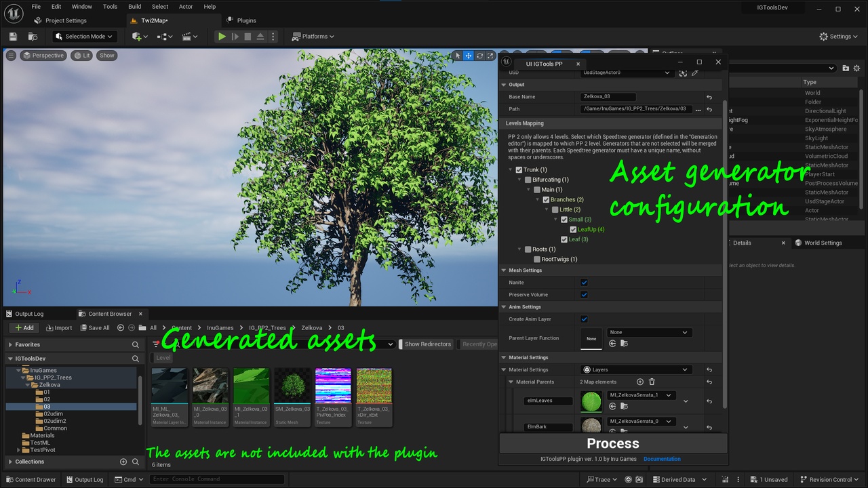Use selected asset for Parent Layer Function
868x488 pixels.
click(612, 344)
